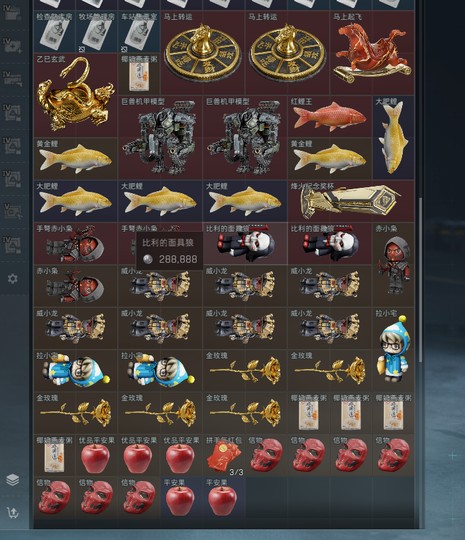Click the 拼手气红包 red envelope stack
This screenshot has width=465, height=540.
224,455
